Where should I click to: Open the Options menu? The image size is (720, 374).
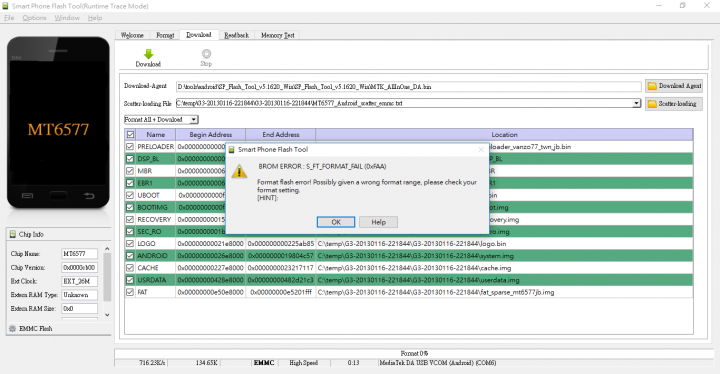click(x=34, y=18)
